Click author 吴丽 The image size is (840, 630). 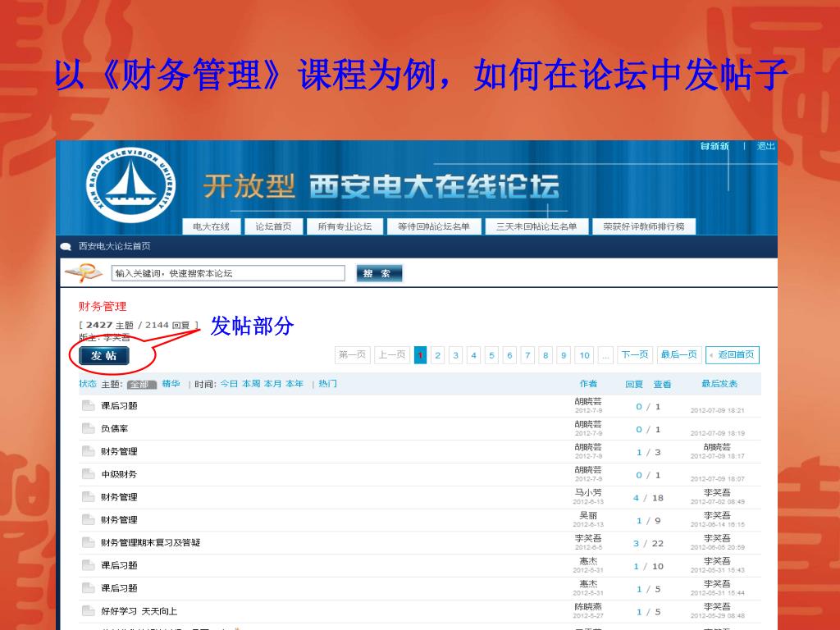pyautogui.click(x=588, y=515)
